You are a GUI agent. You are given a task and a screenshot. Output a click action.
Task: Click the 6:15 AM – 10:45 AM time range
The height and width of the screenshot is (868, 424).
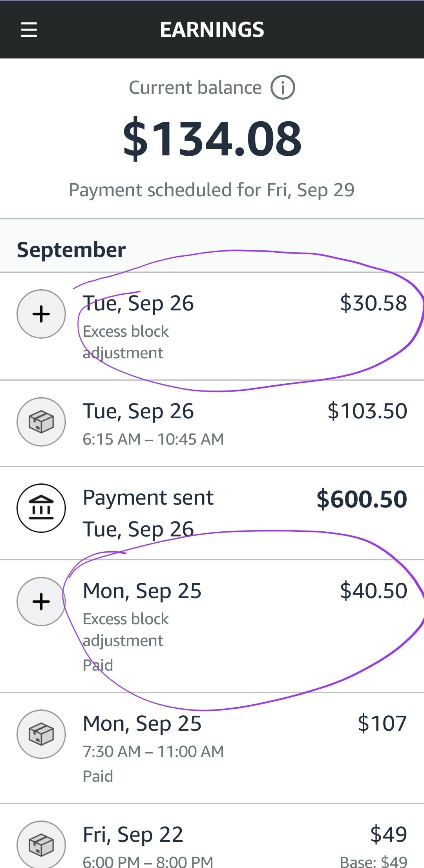click(x=153, y=439)
